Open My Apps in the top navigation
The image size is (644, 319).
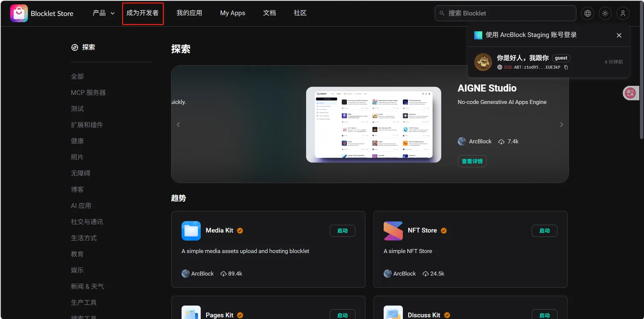[233, 13]
